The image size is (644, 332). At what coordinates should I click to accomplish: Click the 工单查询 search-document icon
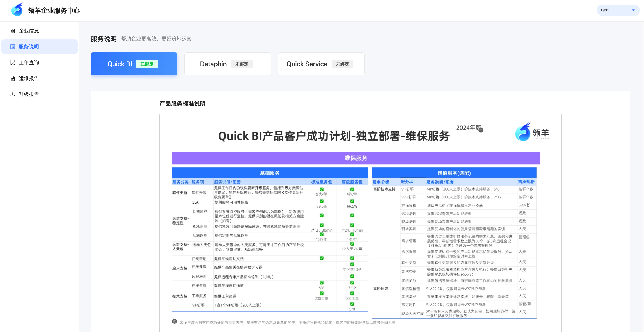tap(13, 62)
